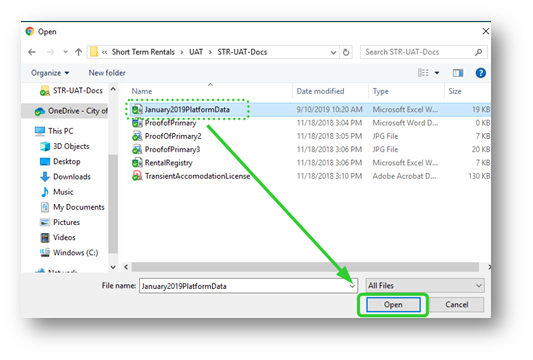This screenshot has height=360, width=533.
Task: Click the horizontal scrollbar left arrow
Action: pos(126,267)
